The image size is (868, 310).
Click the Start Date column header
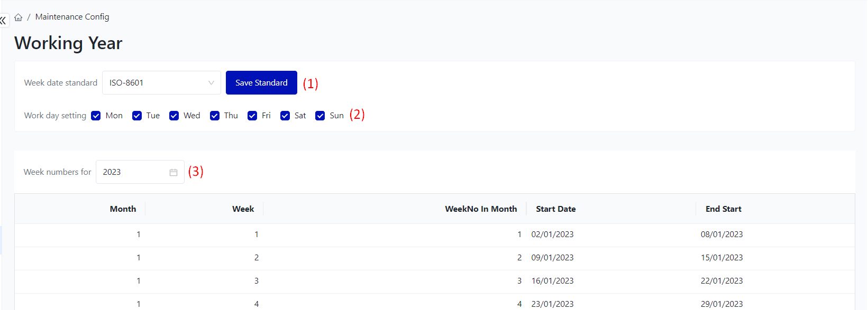click(555, 209)
